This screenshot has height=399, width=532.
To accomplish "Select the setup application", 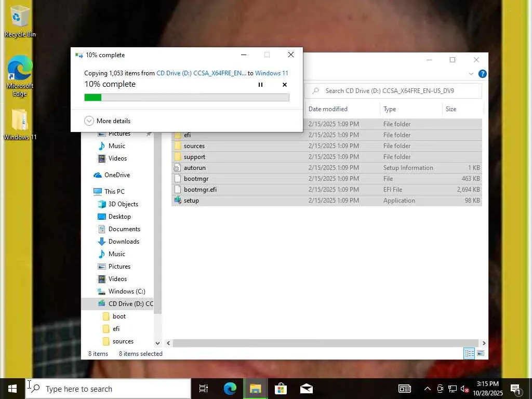I will [327, 200].
